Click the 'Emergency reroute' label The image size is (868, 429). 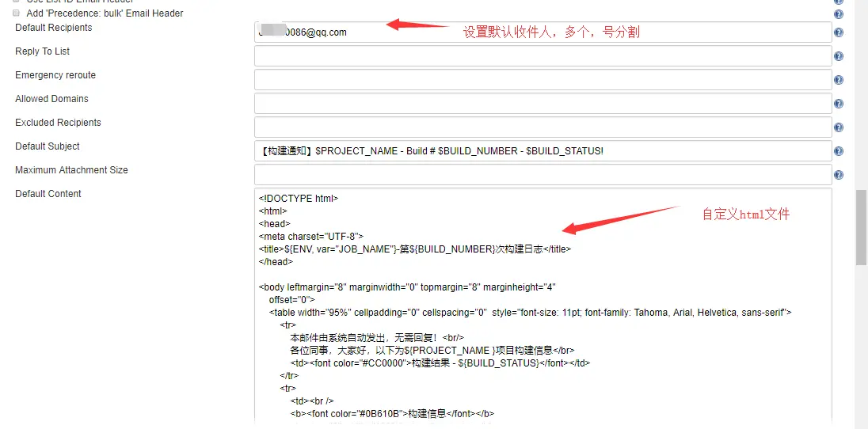click(55, 75)
